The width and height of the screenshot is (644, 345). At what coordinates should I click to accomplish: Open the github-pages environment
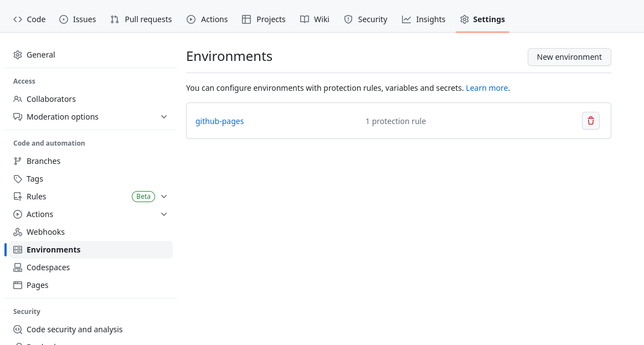click(x=219, y=121)
